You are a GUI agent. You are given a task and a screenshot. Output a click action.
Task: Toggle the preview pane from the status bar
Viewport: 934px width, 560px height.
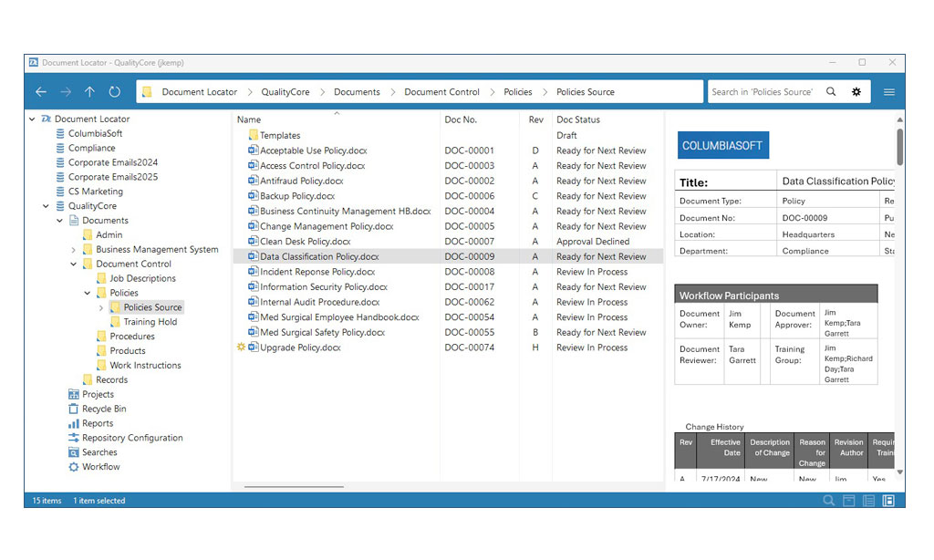(x=848, y=501)
